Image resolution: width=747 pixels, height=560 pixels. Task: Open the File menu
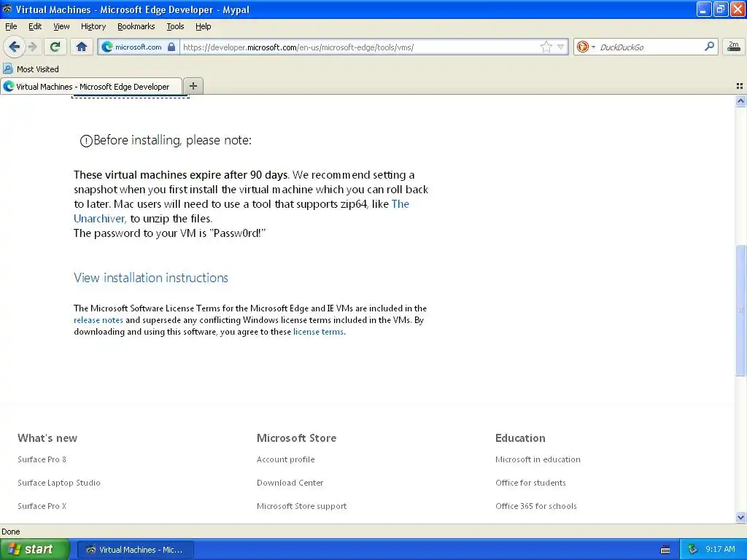11,26
